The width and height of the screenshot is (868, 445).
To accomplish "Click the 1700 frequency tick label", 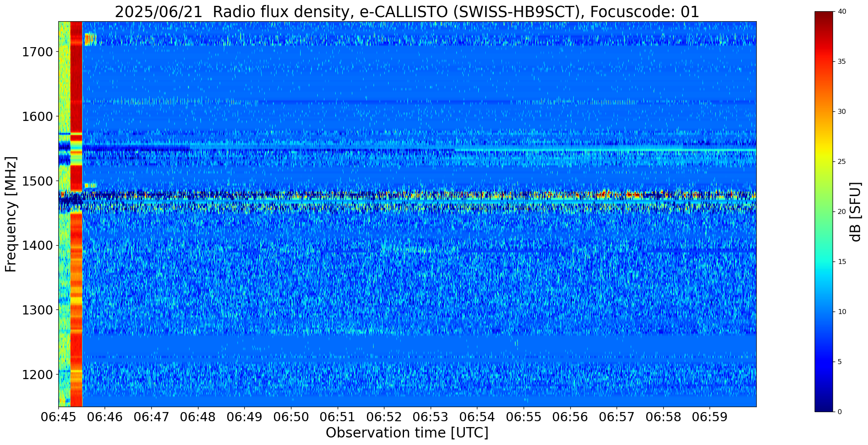I will click(37, 52).
